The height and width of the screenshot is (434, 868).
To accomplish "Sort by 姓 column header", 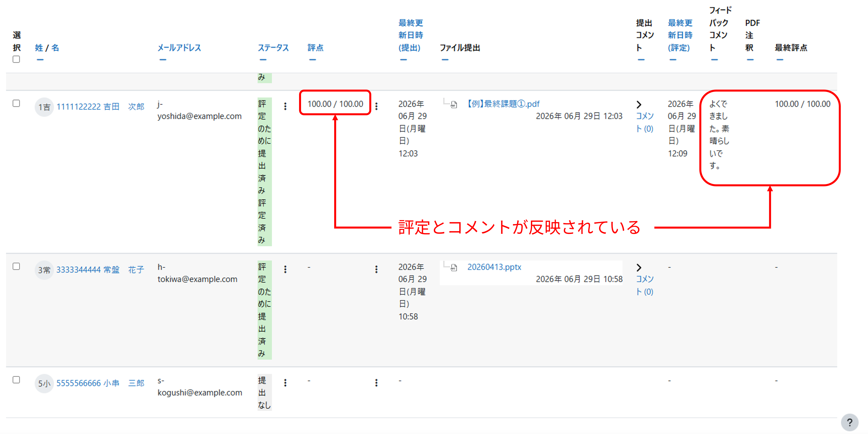I will click(39, 48).
